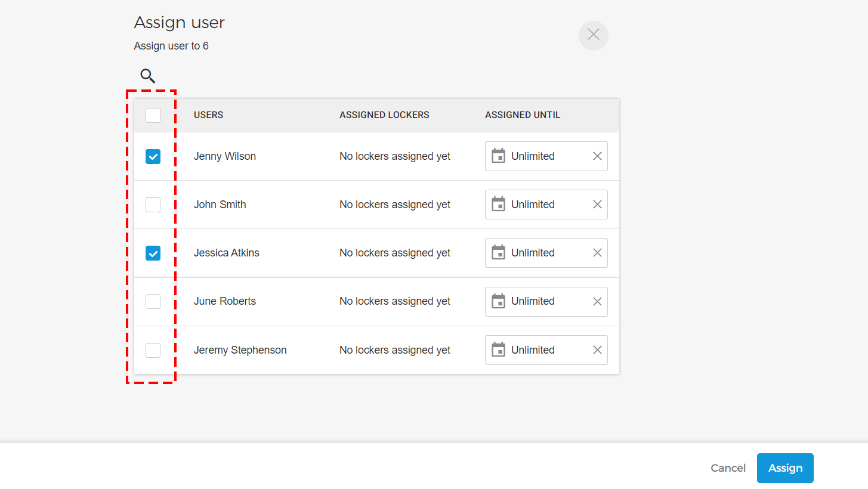
Task: Click calendar icon in June Roberts' row
Action: pos(498,301)
